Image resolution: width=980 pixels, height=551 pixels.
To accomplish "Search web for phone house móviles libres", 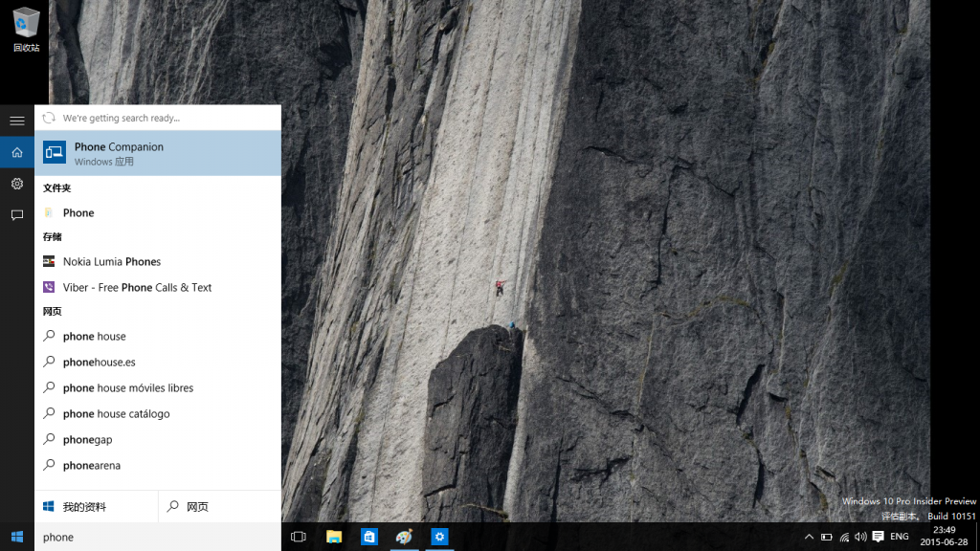I will coord(158,388).
